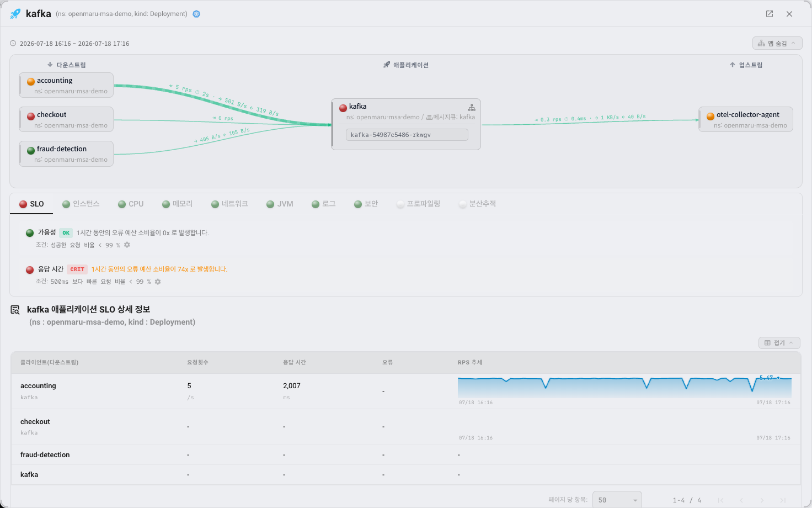Open the 보안 tab

366,204
